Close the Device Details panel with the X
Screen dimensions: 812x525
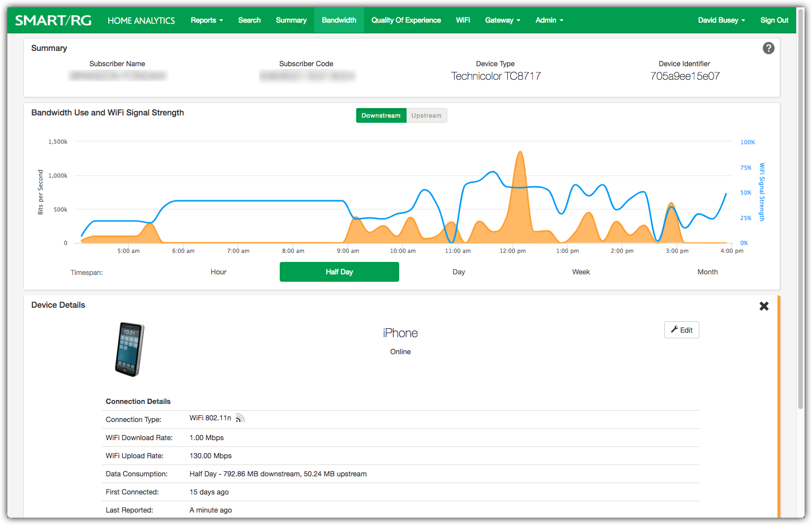(764, 306)
